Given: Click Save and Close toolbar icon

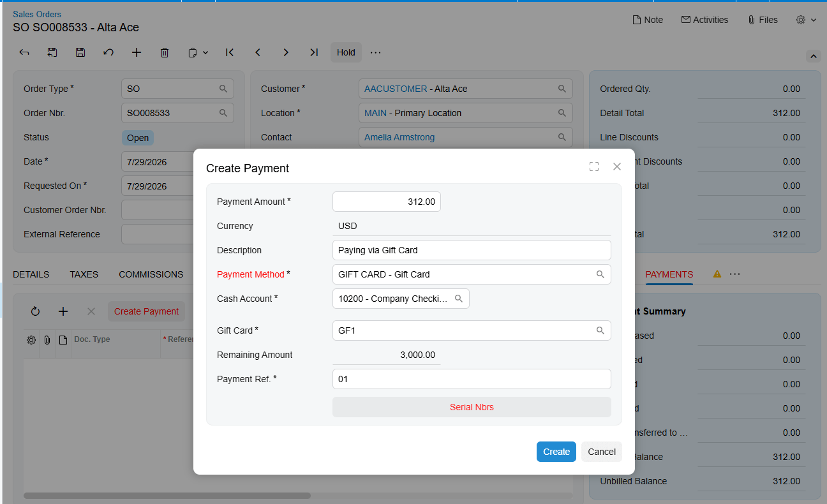Looking at the screenshot, I should (52, 53).
